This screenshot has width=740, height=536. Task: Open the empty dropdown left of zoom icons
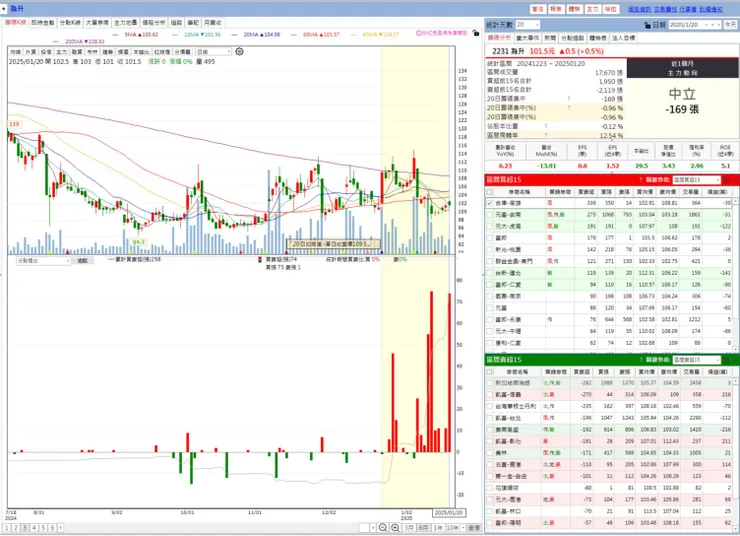(367, 528)
